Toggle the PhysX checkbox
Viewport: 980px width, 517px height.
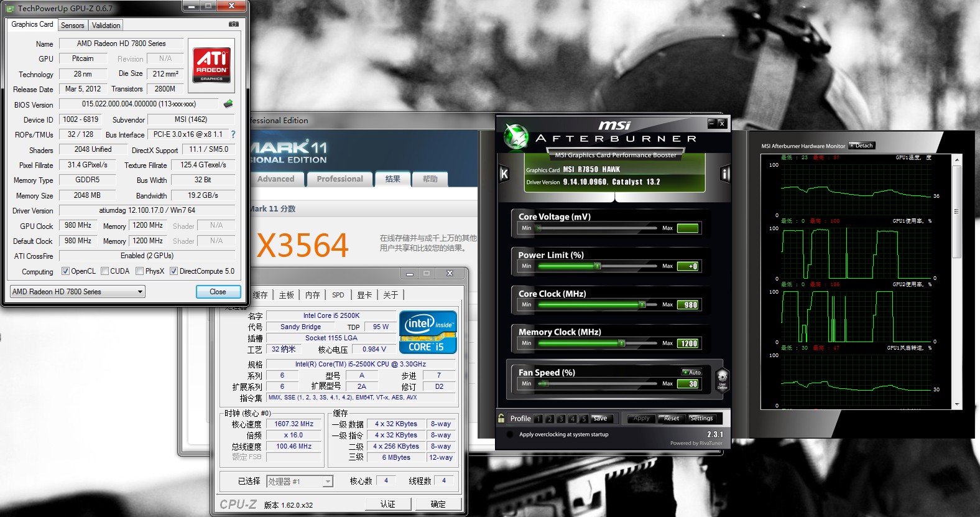(140, 271)
